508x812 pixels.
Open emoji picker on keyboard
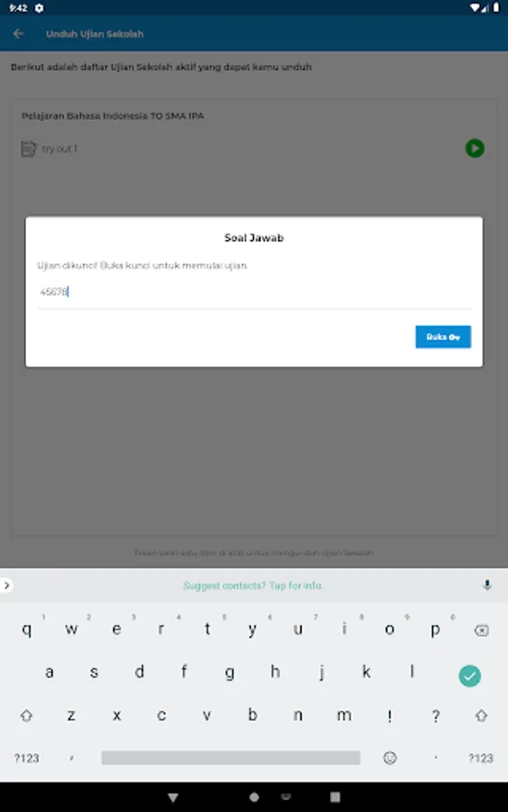390,758
